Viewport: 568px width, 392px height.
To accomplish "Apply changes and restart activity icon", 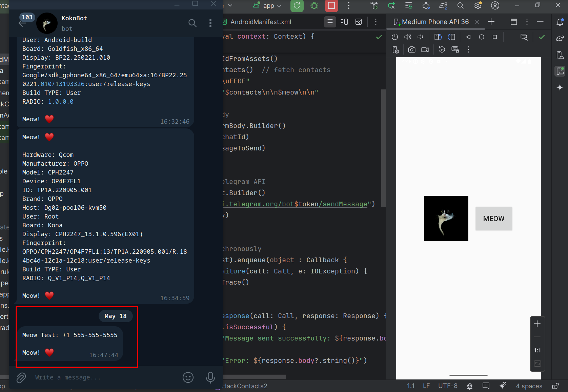I will pos(391,6).
